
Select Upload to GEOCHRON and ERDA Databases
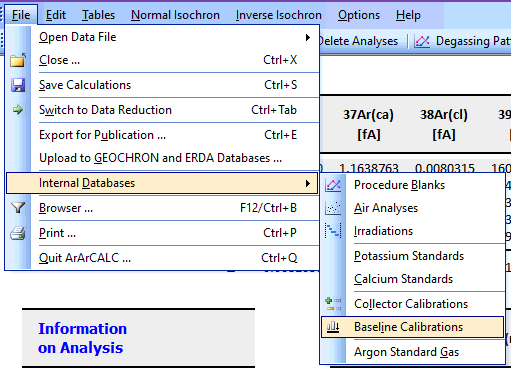pos(162,158)
